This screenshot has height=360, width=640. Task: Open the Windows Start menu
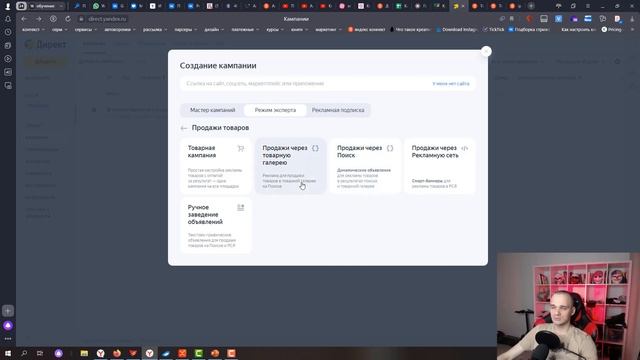click(8, 353)
